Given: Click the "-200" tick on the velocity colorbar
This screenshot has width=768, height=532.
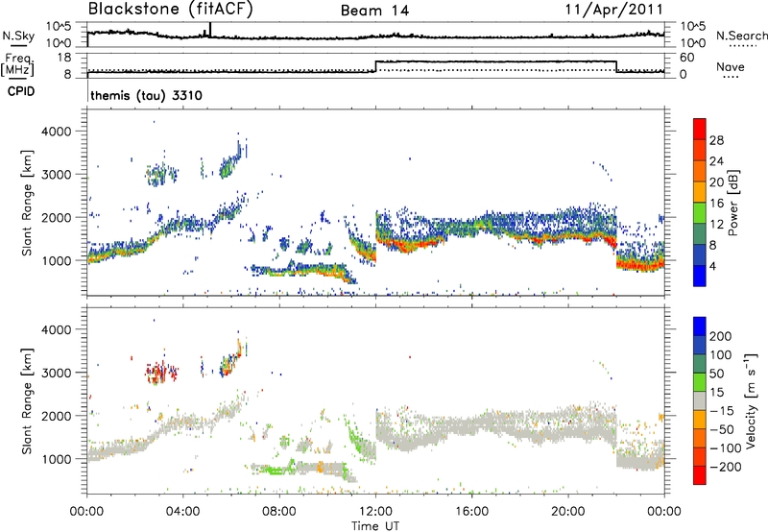Looking at the screenshot, I should (725, 467).
